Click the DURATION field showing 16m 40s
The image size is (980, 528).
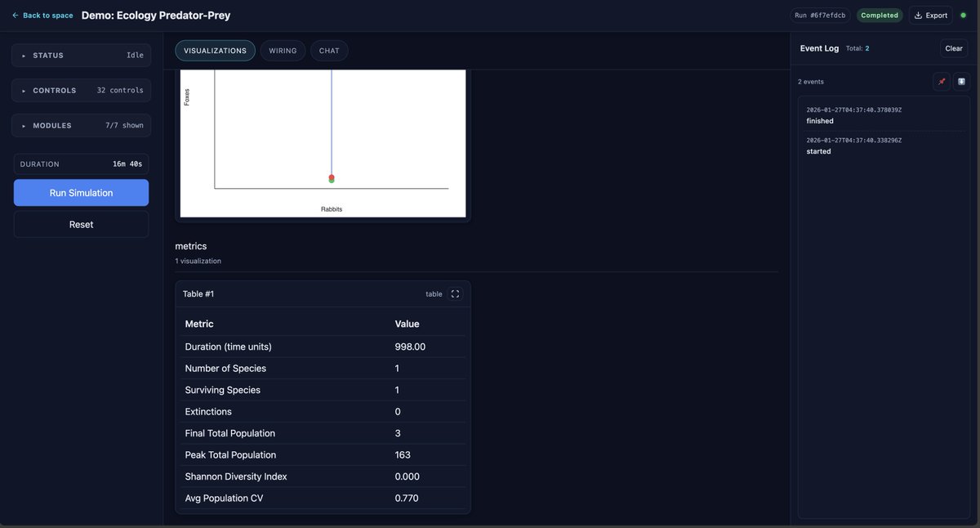pos(81,164)
